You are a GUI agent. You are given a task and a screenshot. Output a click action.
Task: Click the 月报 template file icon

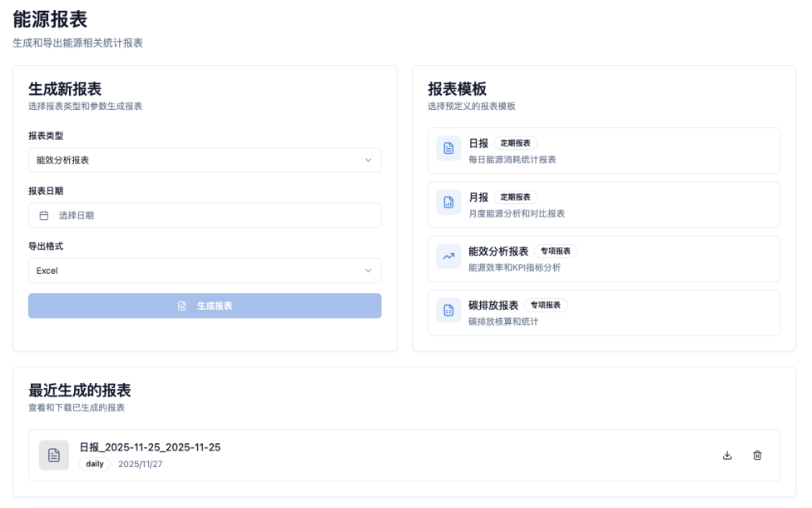pos(448,202)
